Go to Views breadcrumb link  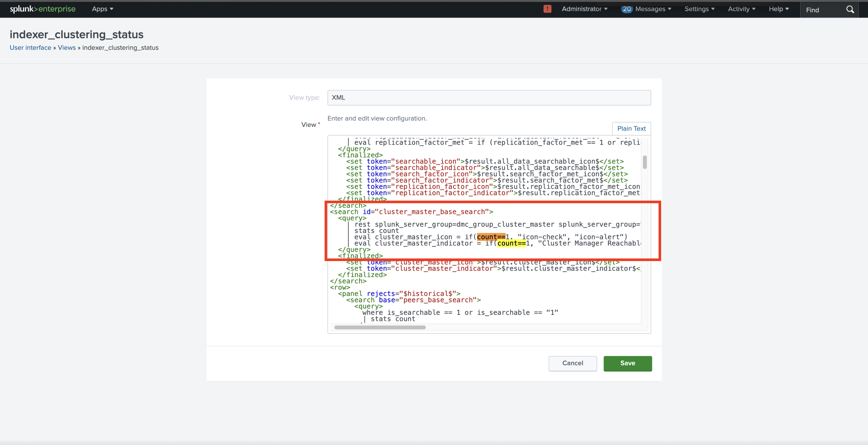pos(67,47)
